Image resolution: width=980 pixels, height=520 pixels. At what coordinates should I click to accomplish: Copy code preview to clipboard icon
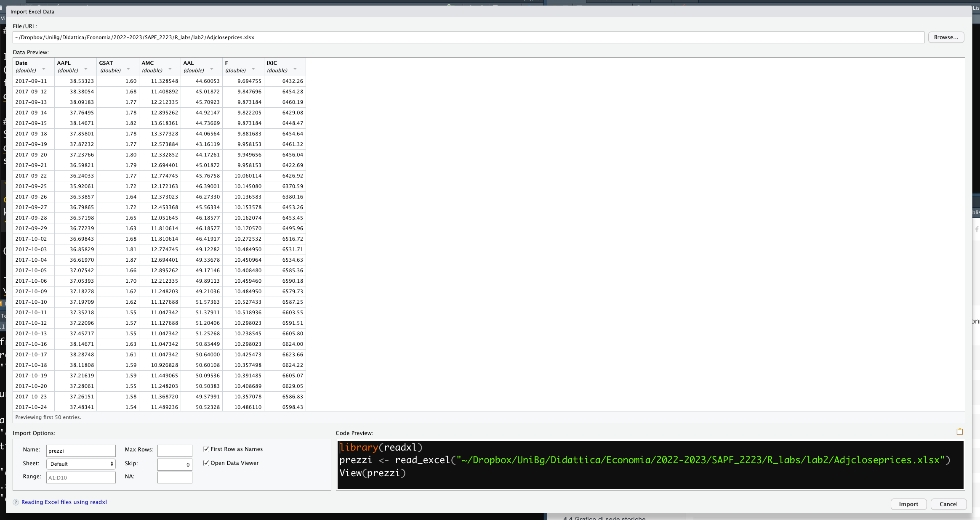[x=959, y=432]
